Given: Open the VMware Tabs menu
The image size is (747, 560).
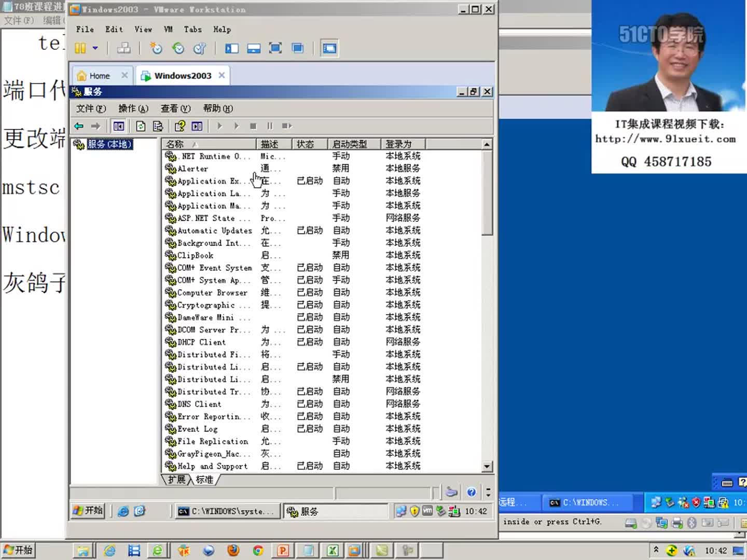Looking at the screenshot, I should click(x=192, y=30).
